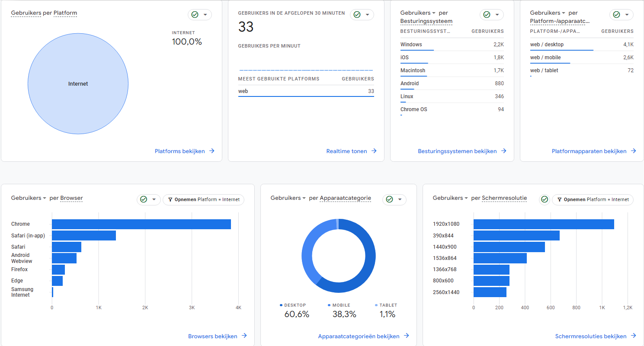
Task: Click the Internet pie chart circle
Action: point(78,84)
